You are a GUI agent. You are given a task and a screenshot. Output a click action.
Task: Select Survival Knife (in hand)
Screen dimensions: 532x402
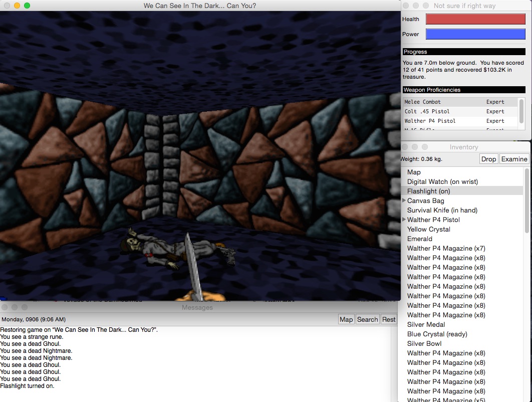[462, 210]
